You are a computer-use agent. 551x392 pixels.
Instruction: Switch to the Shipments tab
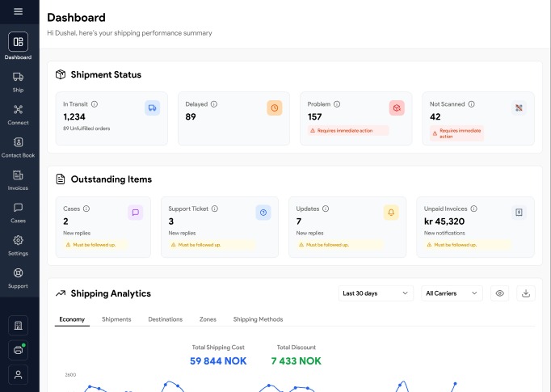(116, 319)
